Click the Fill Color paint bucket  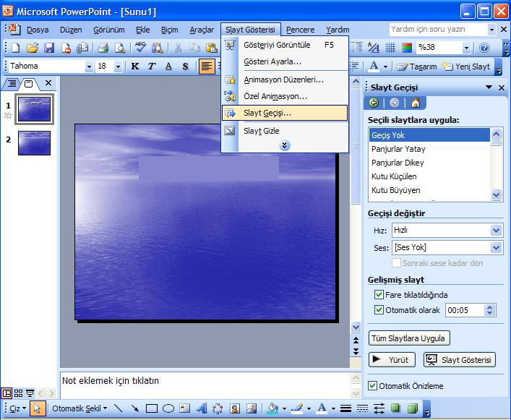[272, 408]
